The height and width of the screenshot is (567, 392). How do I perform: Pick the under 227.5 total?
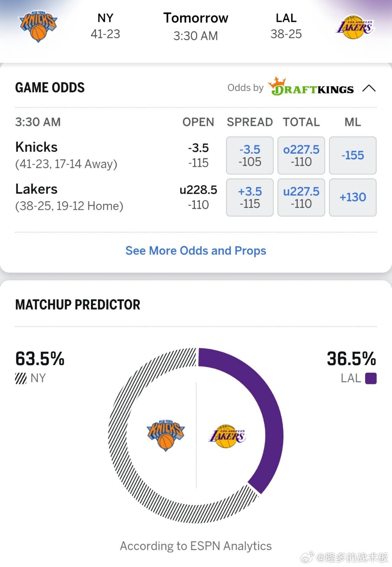[301, 197]
